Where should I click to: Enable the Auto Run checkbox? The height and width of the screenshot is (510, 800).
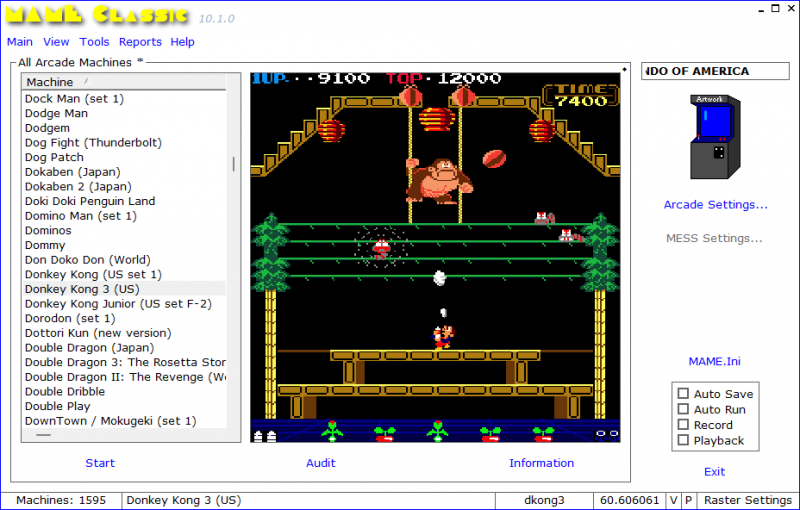coord(683,409)
